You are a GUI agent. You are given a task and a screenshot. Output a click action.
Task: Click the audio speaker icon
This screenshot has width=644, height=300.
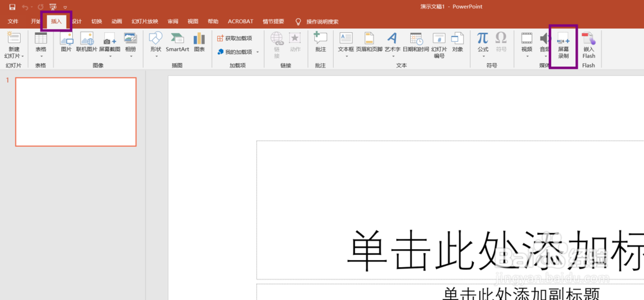click(545, 39)
